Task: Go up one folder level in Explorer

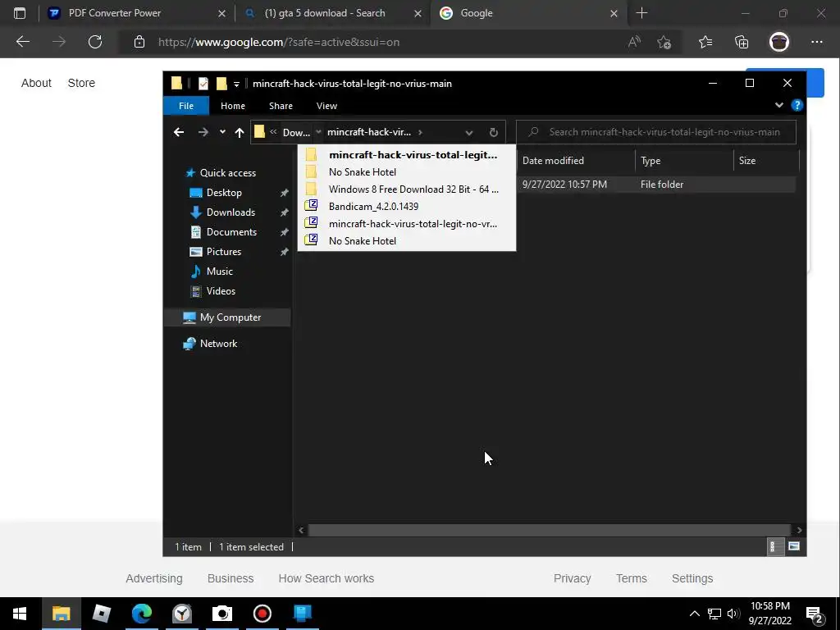Action: [x=240, y=132]
